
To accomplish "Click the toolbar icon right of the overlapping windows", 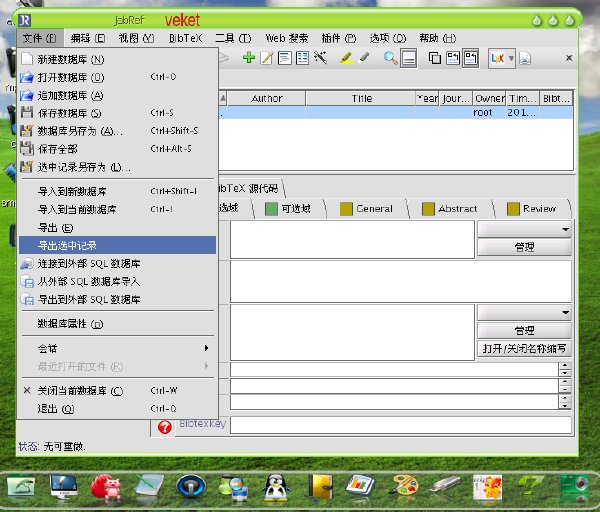I will pos(453,58).
